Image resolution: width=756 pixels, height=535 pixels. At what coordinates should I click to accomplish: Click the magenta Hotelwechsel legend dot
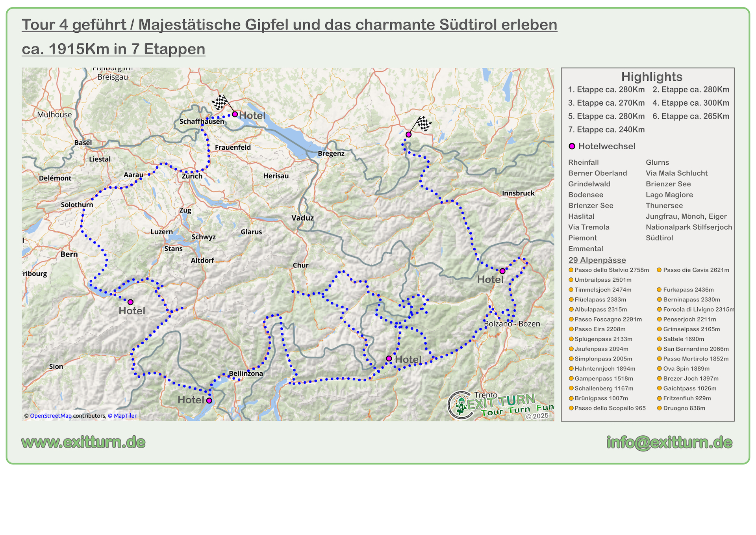(572, 146)
